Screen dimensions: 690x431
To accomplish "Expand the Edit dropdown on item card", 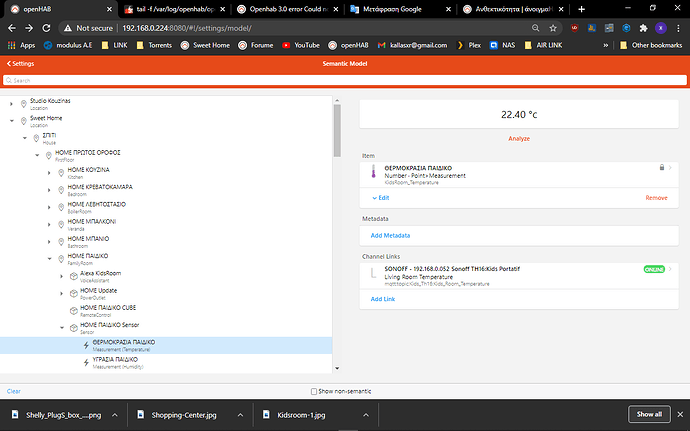I will (x=381, y=198).
